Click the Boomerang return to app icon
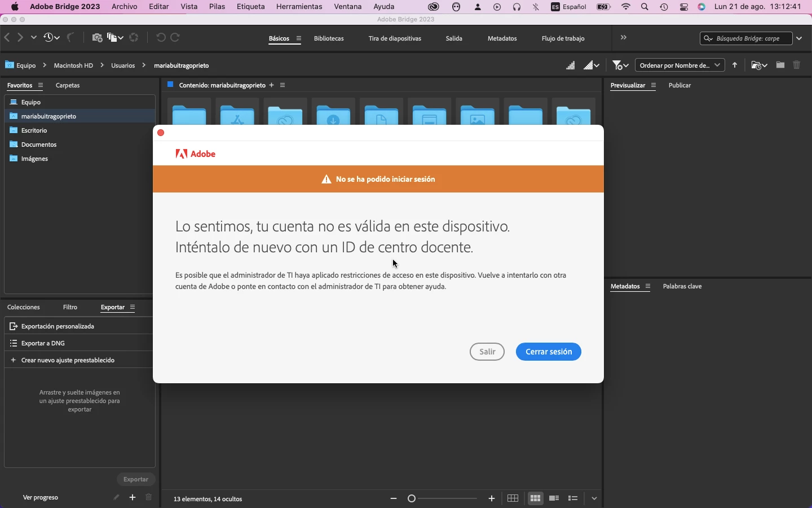 point(71,38)
